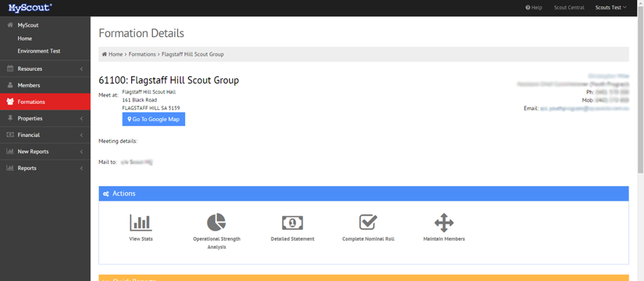This screenshot has height=281, width=644.
Task: Expand the Properties sidebar menu
Action: pos(45,118)
